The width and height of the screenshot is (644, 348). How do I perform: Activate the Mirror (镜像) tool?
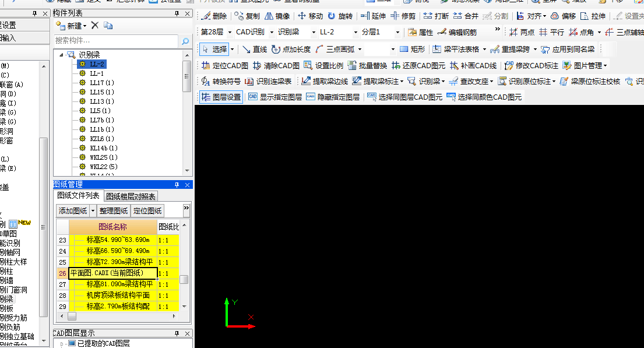(277, 16)
